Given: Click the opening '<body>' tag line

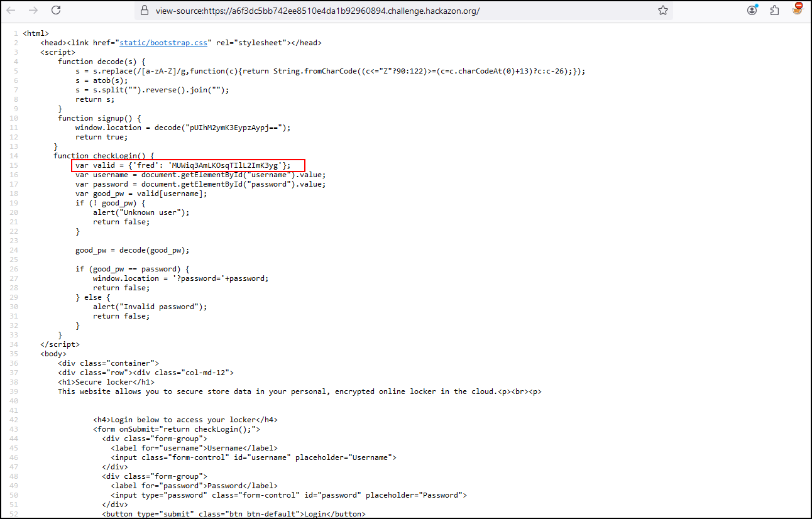Looking at the screenshot, I should [53, 354].
